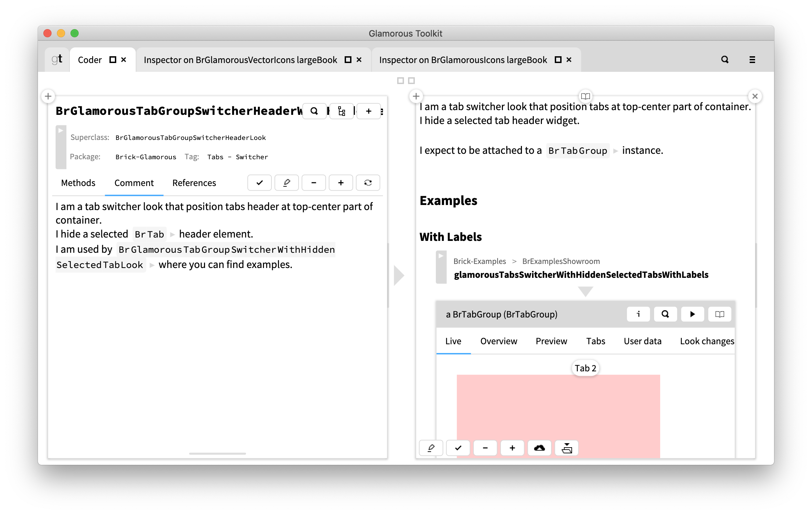Open the References tab
Screen dimensions: 812x515
(194, 183)
